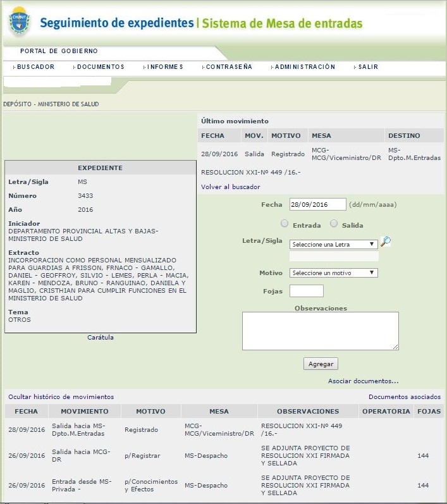Viewport: 447px width, 504px height.
Task: Click 'Ocultar histórico de movimientos'
Action: click(61, 396)
